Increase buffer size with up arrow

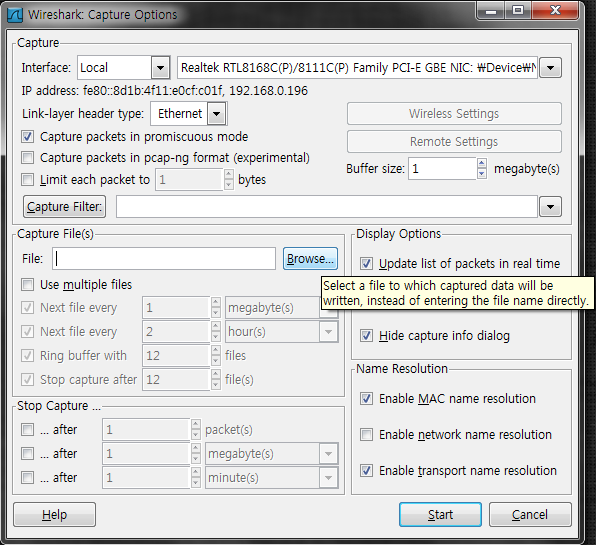pyautogui.click(x=482, y=164)
